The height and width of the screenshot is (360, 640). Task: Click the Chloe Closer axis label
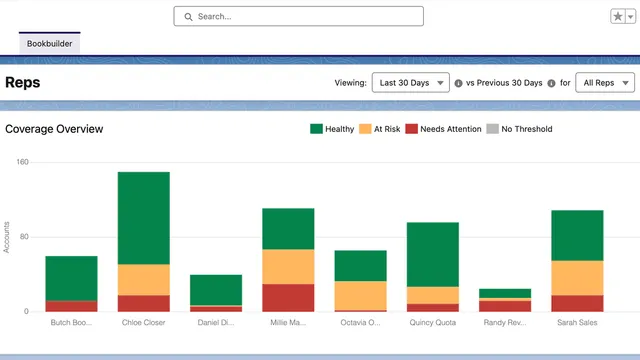point(144,322)
